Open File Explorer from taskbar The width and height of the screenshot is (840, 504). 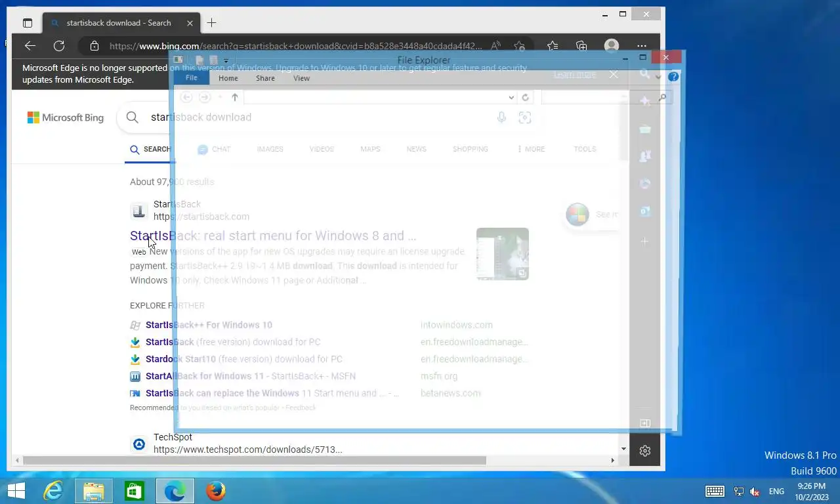pyautogui.click(x=94, y=491)
